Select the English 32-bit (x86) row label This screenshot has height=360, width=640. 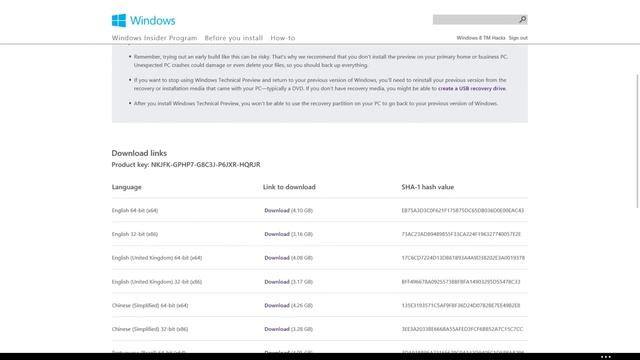[135, 234]
